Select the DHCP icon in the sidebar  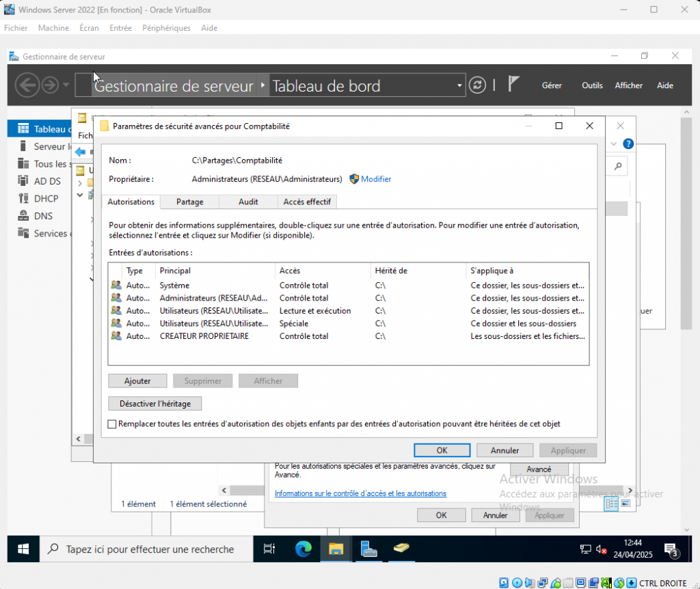point(23,199)
